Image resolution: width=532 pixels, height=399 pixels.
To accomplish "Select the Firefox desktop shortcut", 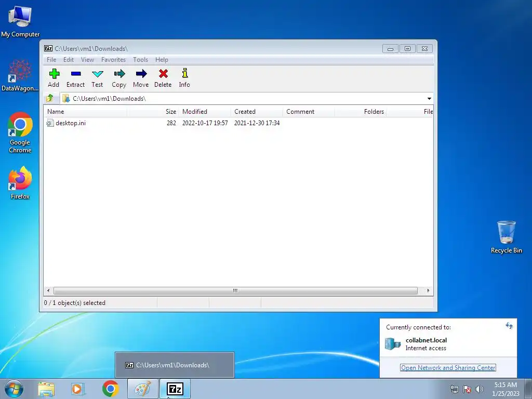I will coord(20,183).
